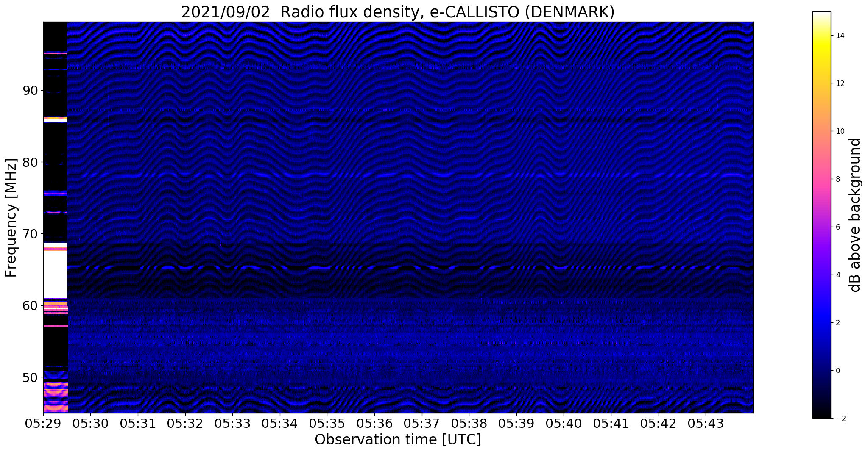Click the colorbar tick label 0
The width and height of the screenshot is (868, 452).
click(x=837, y=371)
